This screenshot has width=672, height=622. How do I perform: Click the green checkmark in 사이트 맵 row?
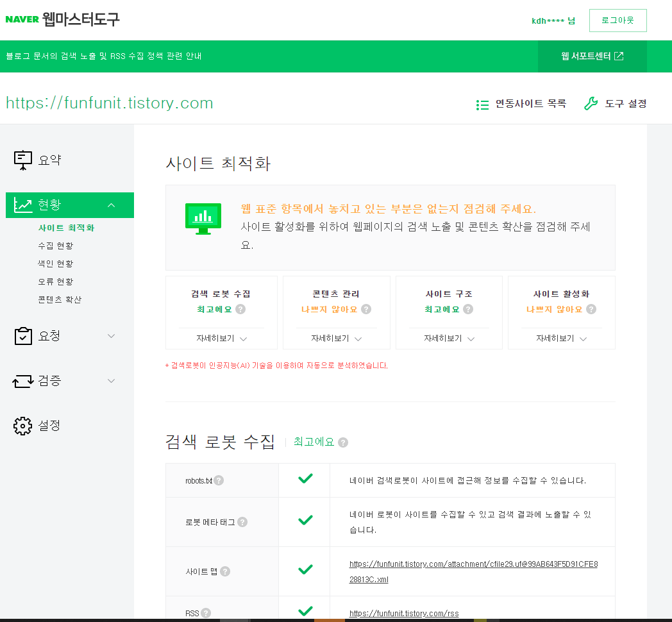(x=305, y=569)
